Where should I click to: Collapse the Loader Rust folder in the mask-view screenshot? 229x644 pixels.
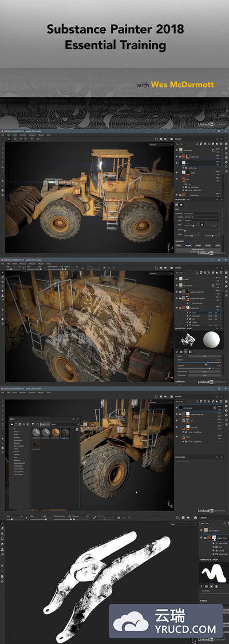click(205, 538)
